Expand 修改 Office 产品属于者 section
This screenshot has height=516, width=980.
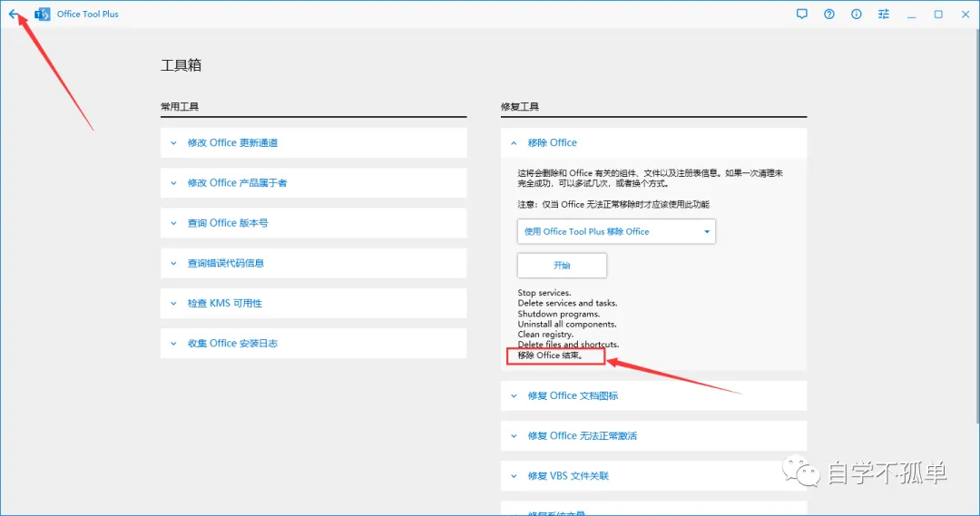pos(313,183)
